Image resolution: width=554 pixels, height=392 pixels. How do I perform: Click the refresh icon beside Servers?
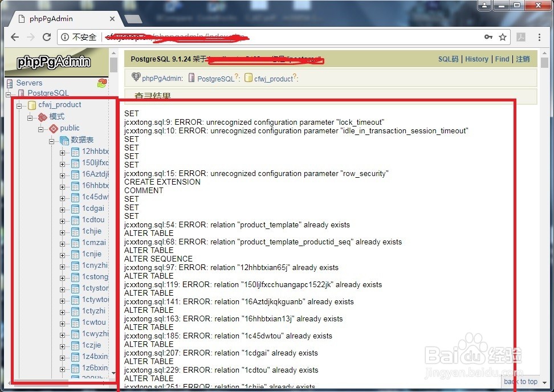click(102, 83)
